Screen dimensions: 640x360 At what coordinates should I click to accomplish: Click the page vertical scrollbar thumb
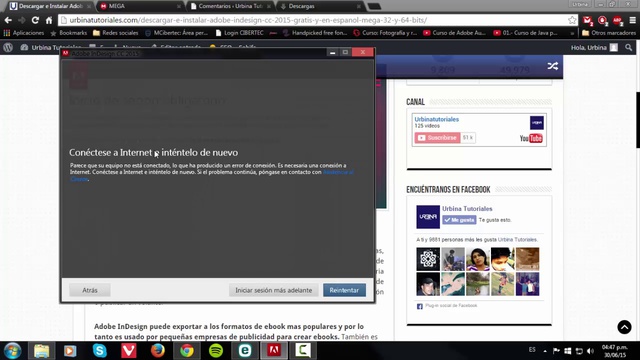click(x=637, y=120)
